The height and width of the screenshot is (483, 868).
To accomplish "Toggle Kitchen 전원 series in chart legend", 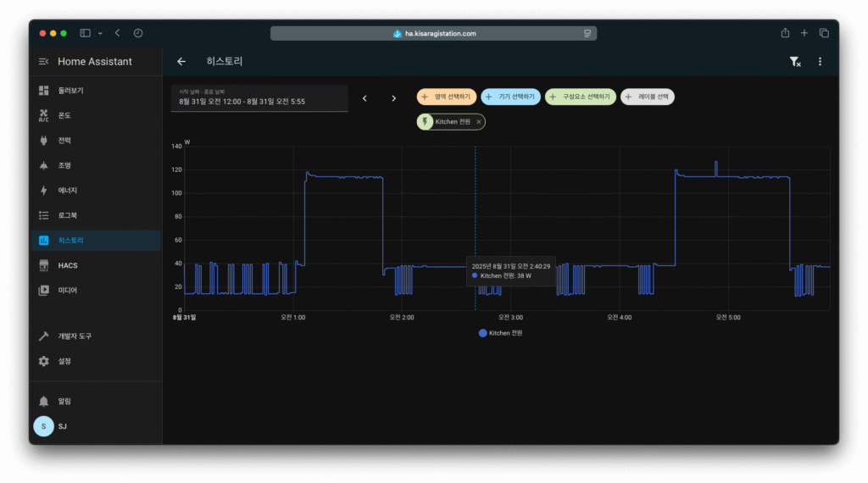I will (501, 333).
